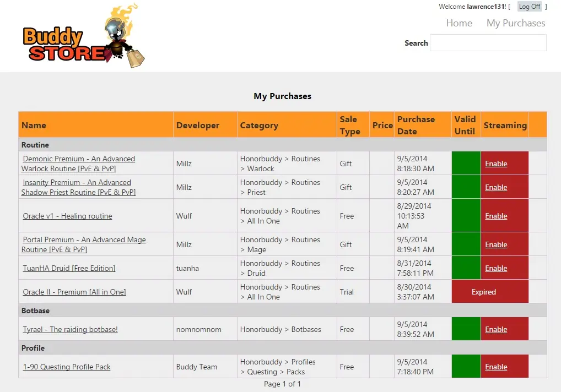Image resolution: width=561 pixels, height=392 pixels.
Task: Click category Honorbuddy > Routines > Priest
Action: [280, 187]
